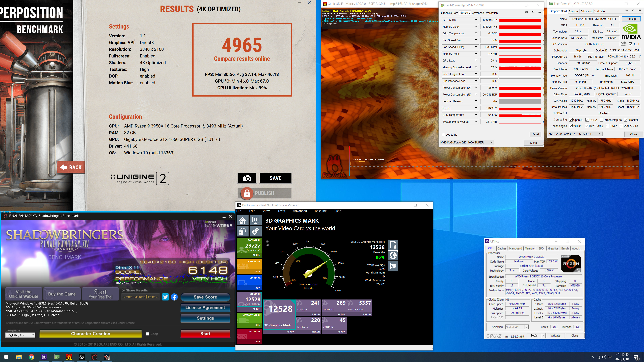Click the BIOS share/export icon
Image resolution: width=644 pixels, height=362 pixels.
pyautogui.click(x=623, y=44)
